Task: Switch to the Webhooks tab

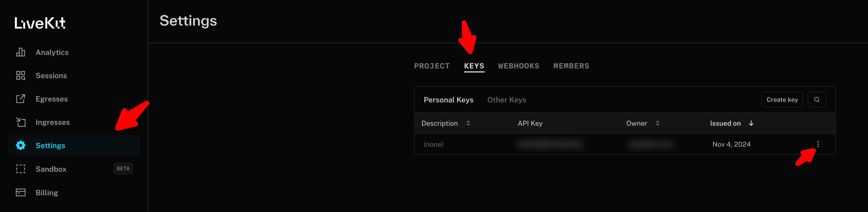Action: click(519, 66)
